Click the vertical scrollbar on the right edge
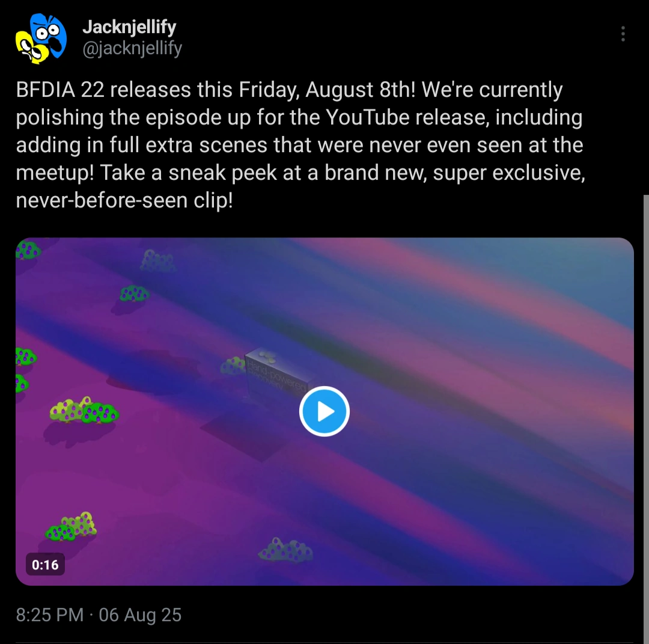The height and width of the screenshot is (644, 649). pos(646,419)
